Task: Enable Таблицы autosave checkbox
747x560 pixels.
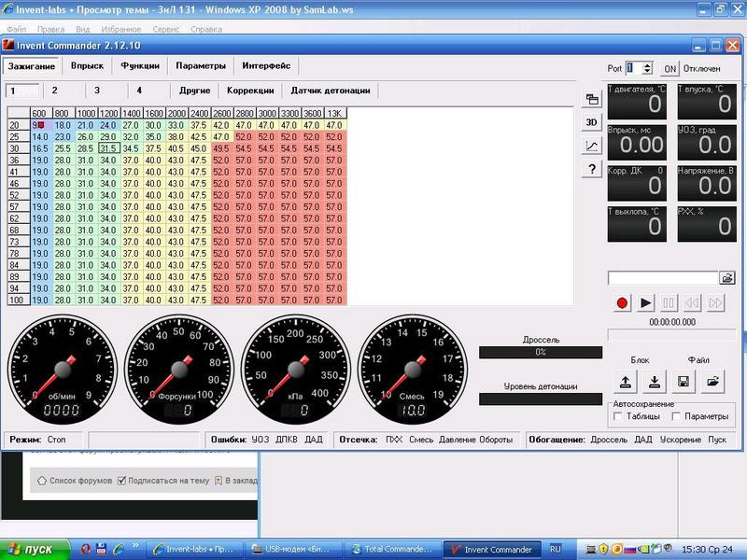Action: pyautogui.click(x=618, y=416)
